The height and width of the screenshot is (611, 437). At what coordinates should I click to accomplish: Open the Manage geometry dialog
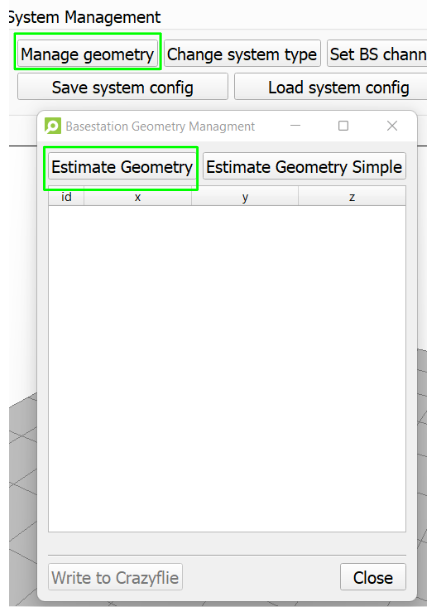[87, 54]
